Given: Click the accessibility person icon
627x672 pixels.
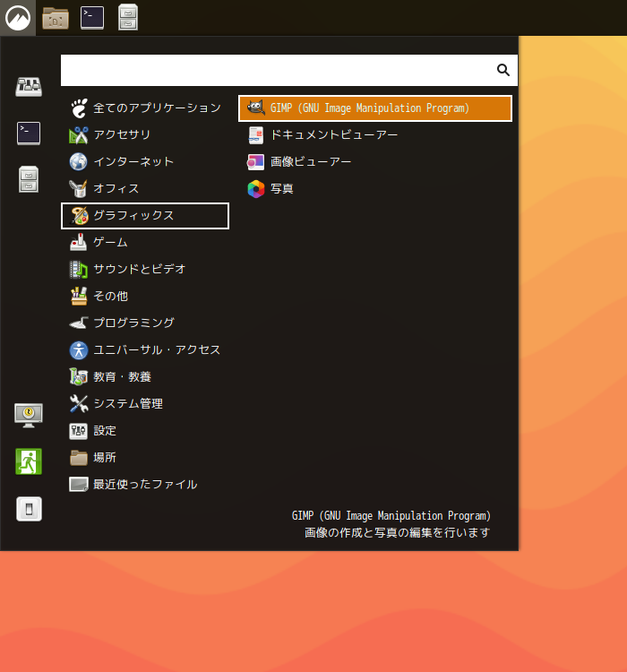Looking at the screenshot, I should click(79, 350).
